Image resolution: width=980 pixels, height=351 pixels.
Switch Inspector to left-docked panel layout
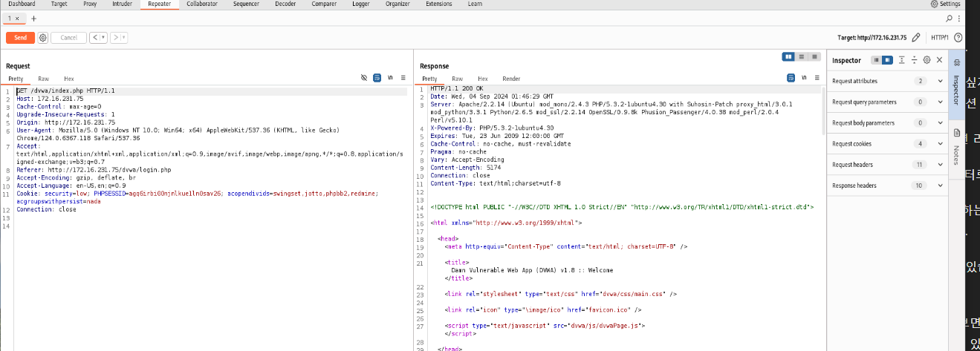pyautogui.click(x=877, y=60)
